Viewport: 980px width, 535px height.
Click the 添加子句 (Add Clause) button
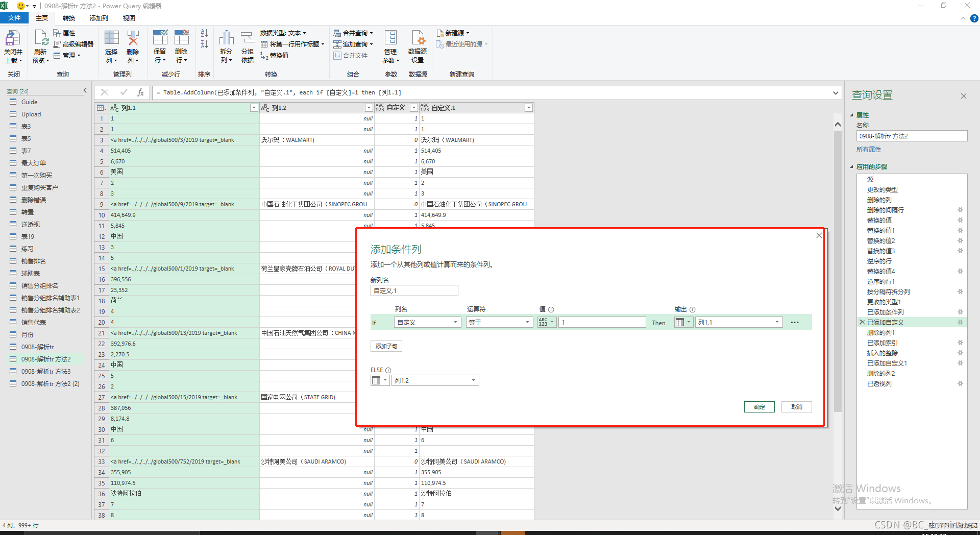pos(386,346)
